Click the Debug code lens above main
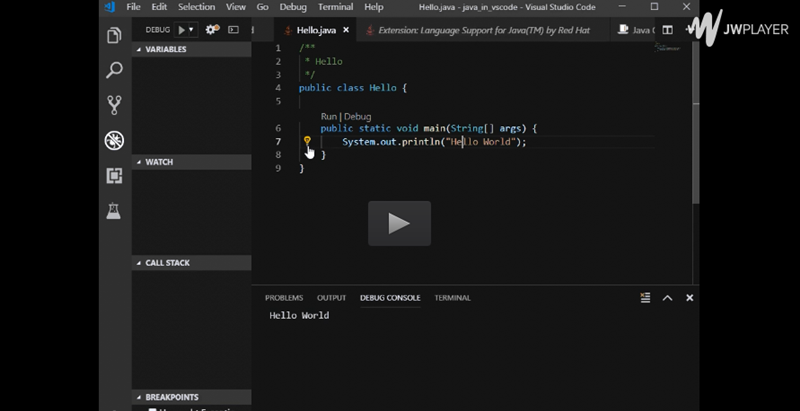This screenshot has height=411, width=800. [357, 117]
